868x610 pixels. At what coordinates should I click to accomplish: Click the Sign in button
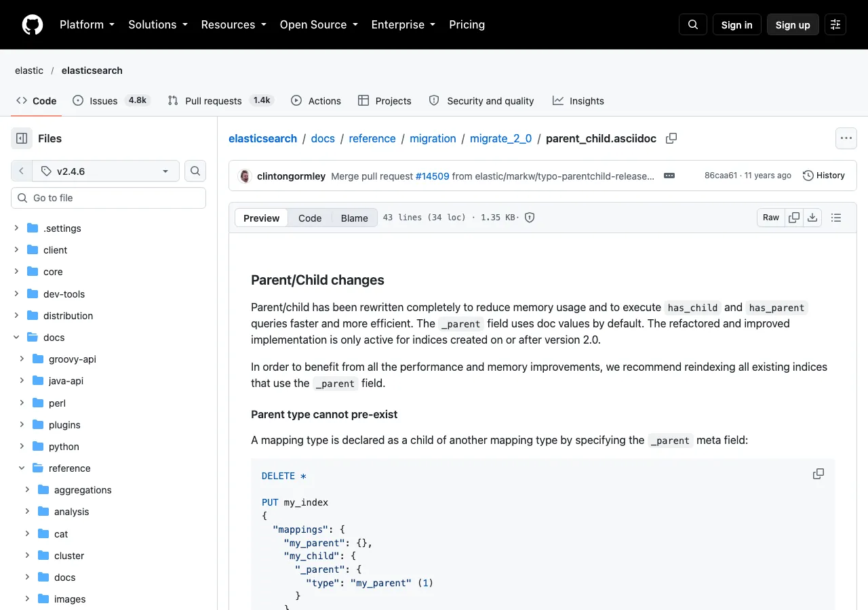(736, 24)
